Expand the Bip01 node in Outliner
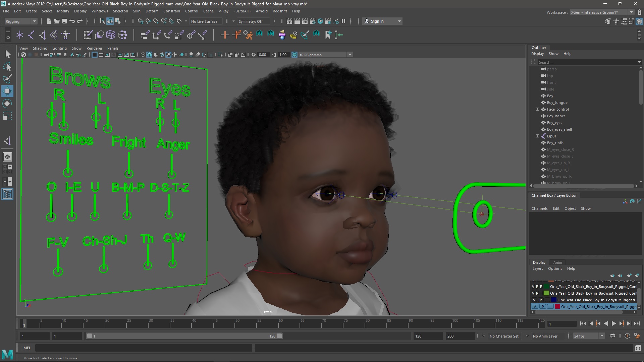The image size is (644, 362). [537, 136]
